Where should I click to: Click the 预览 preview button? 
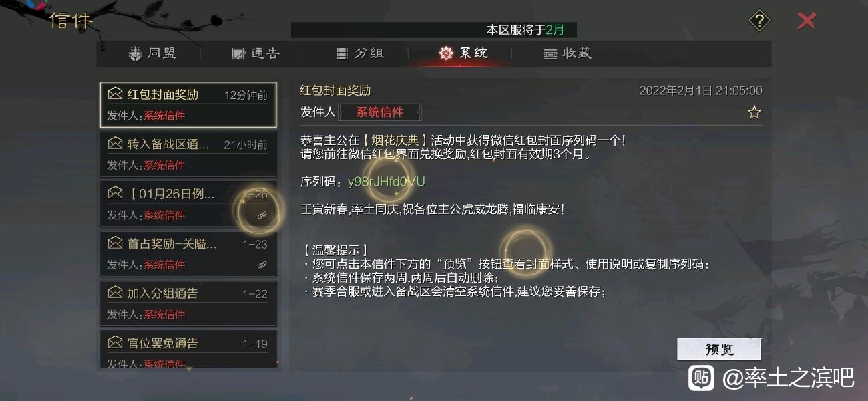coord(719,350)
